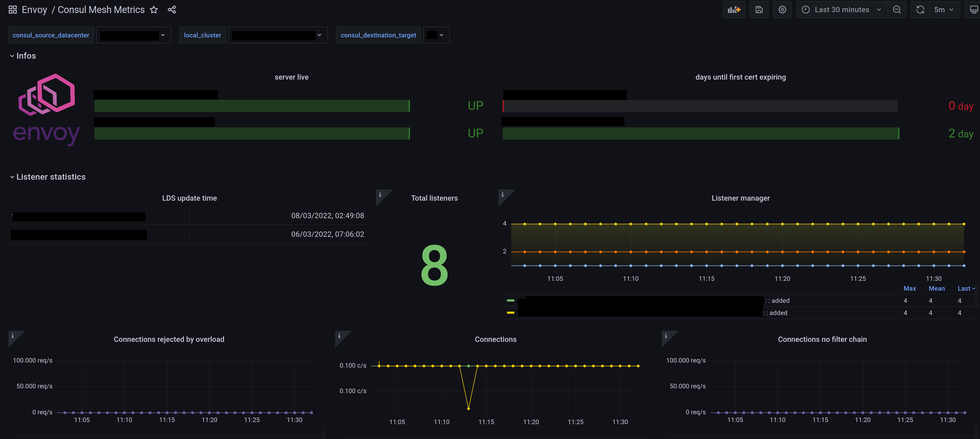The height and width of the screenshot is (439, 980).
Task: Open the dashboards grid icon
Action: [x=12, y=10]
